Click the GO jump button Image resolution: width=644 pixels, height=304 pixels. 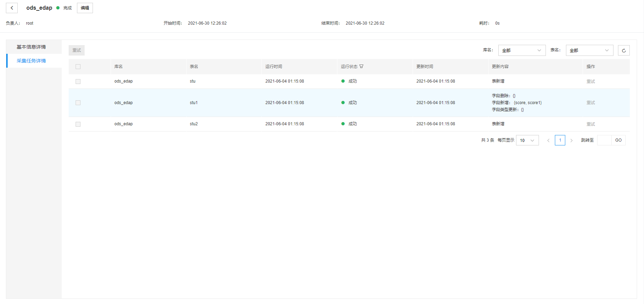click(x=618, y=140)
